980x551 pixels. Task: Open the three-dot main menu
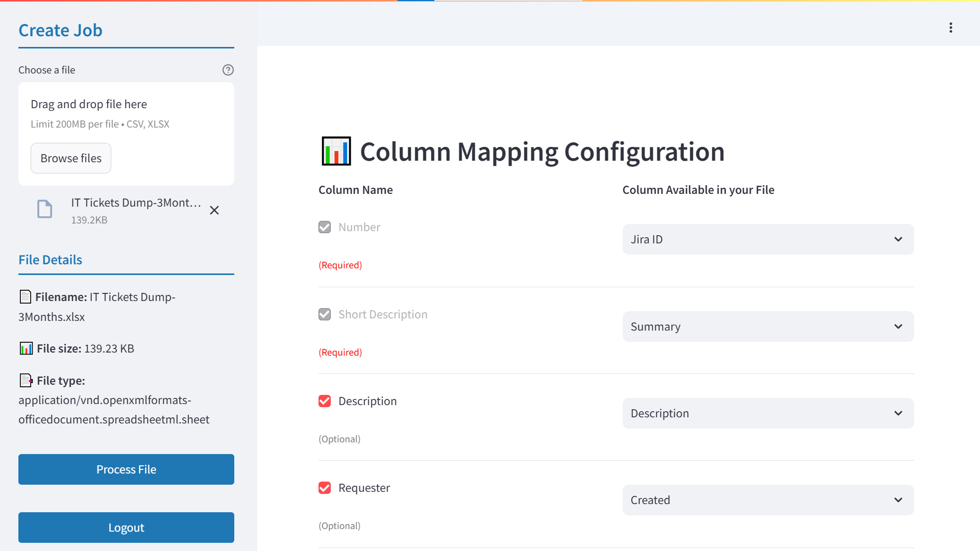coord(950,28)
